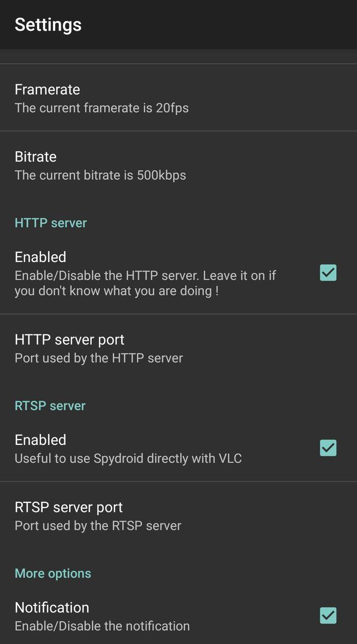Select the Enabled label under HTTP server

tap(41, 257)
